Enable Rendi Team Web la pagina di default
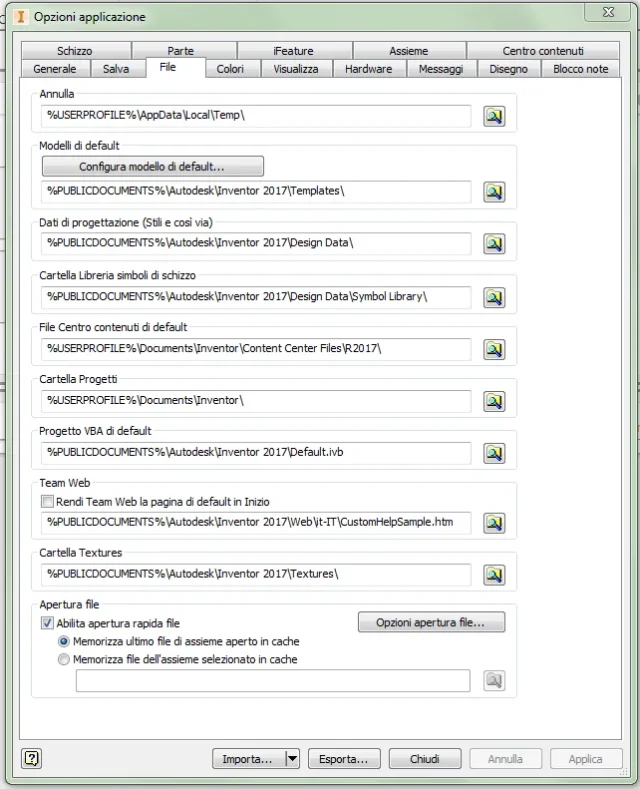The image size is (640, 789). [x=47, y=502]
